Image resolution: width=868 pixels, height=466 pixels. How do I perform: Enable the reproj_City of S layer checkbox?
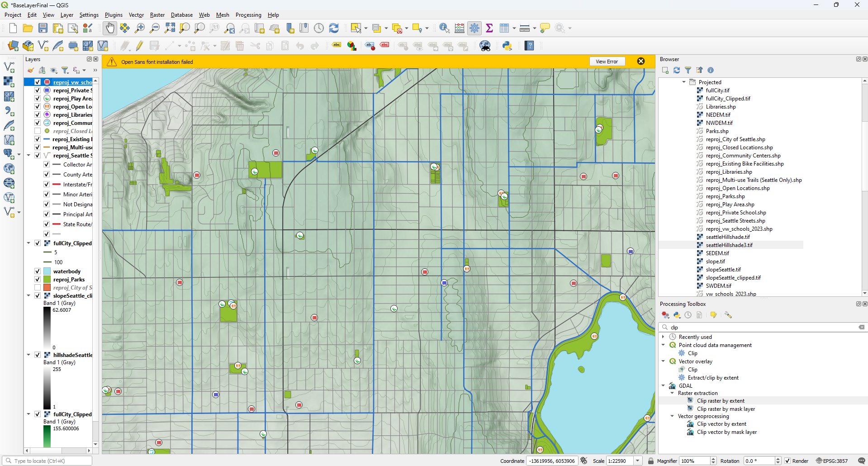38,288
